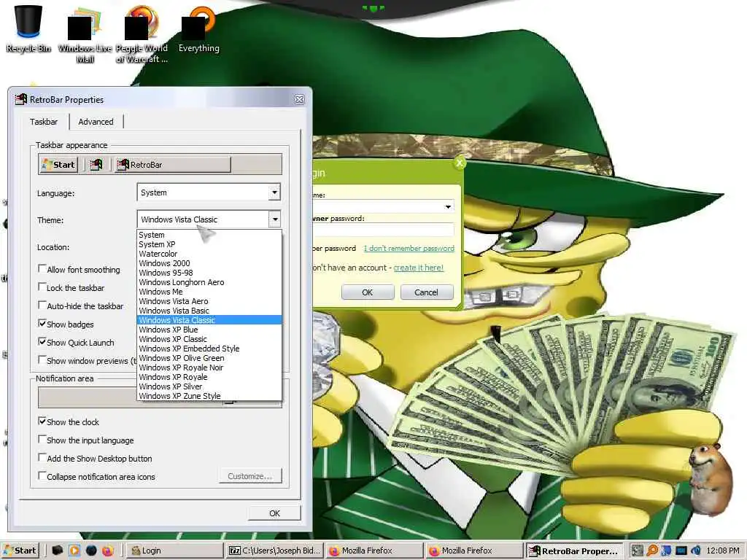Click the monitor tray icon
This screenshot has height=560, width=747.
(x=681, y=551)
